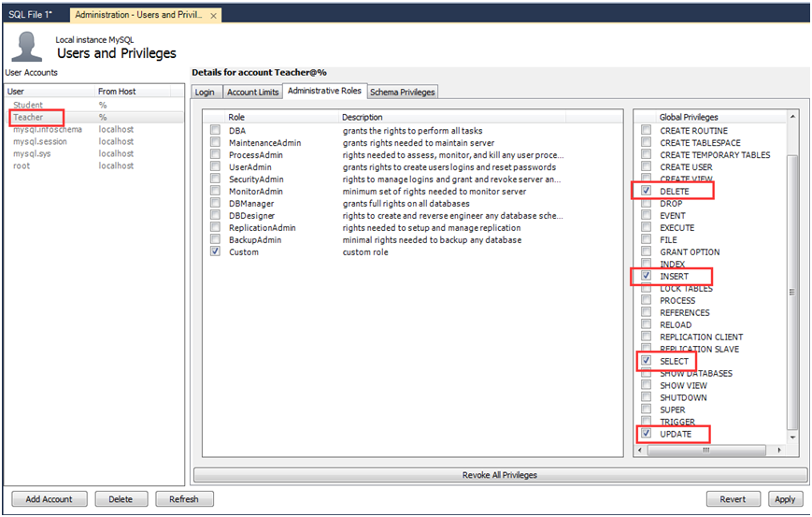The width and height of the screenshot is (812, 517).
Task: Sort accounts by User column header
Action: pos(50,92)
